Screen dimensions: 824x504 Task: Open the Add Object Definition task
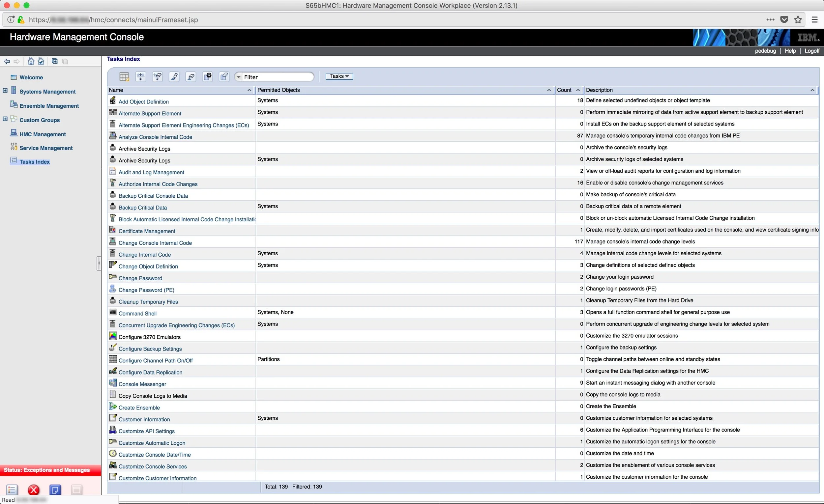coord(143,102)
